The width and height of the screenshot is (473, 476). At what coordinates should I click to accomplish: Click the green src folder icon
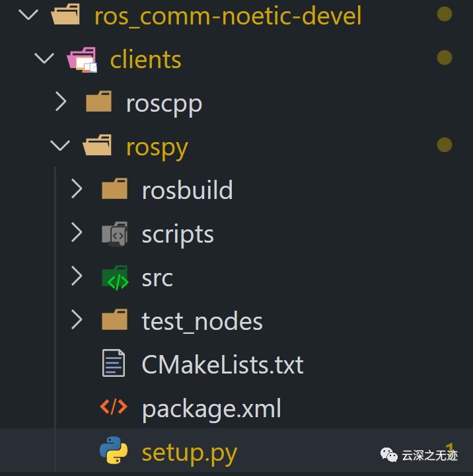tap(115, 278)
